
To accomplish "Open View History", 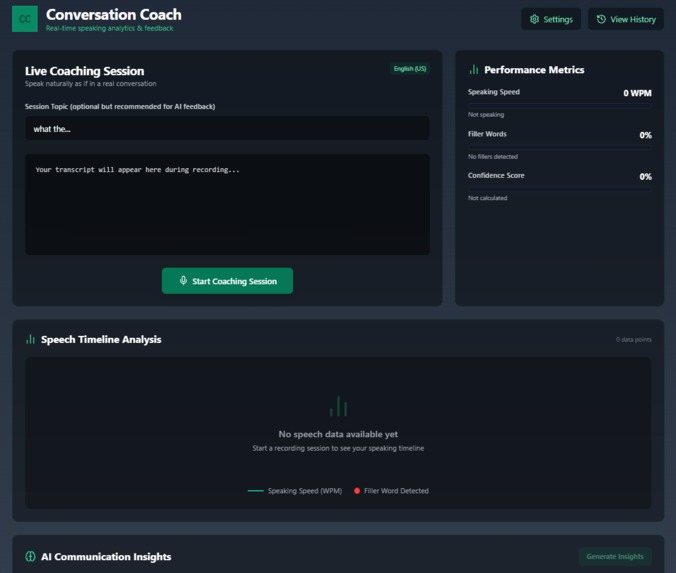I will coord(626,19).
